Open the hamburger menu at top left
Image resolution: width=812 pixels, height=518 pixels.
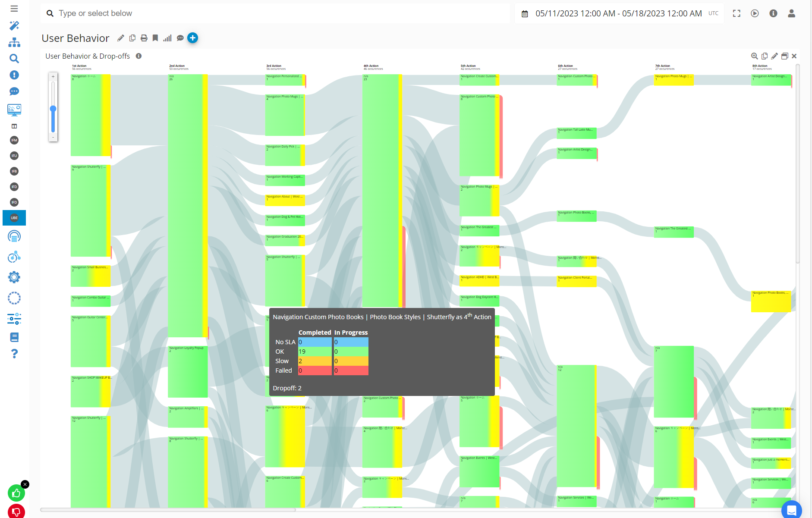pos(14,9)
